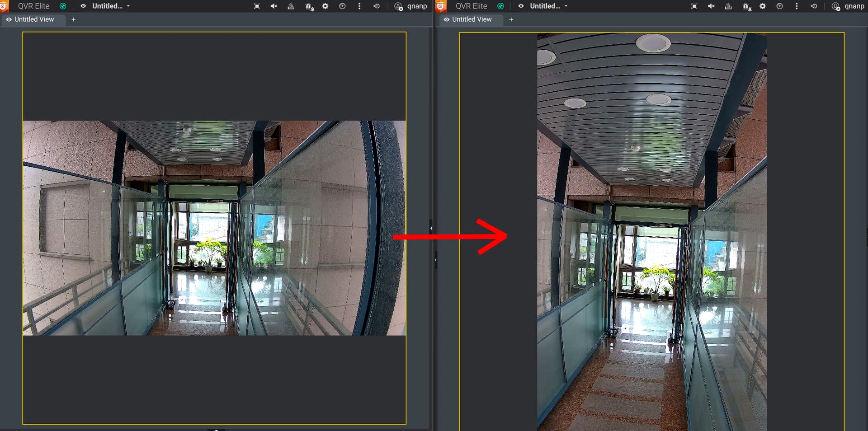Toggle muted speaker icon in left window
The height and width of the screenshot is (431, 868).
tap(274, 6)
